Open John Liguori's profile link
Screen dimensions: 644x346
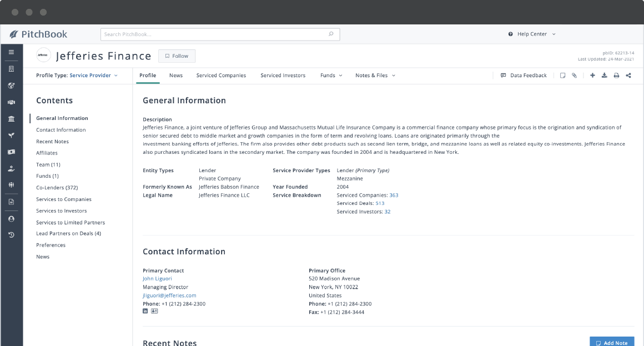point(157,278)
